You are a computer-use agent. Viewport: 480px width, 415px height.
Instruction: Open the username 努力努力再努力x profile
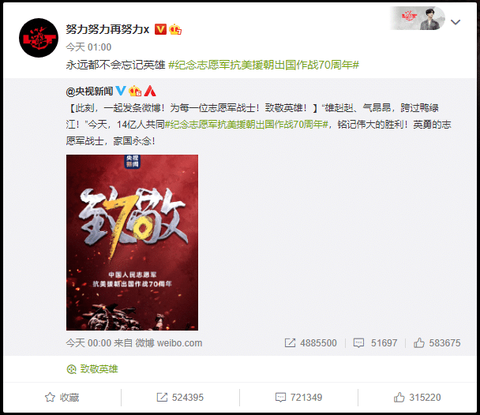coord(107,30)
